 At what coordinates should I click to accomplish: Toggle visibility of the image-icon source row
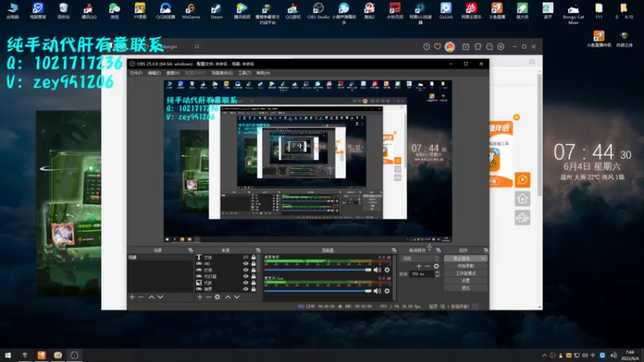click(x=246, y=283)
